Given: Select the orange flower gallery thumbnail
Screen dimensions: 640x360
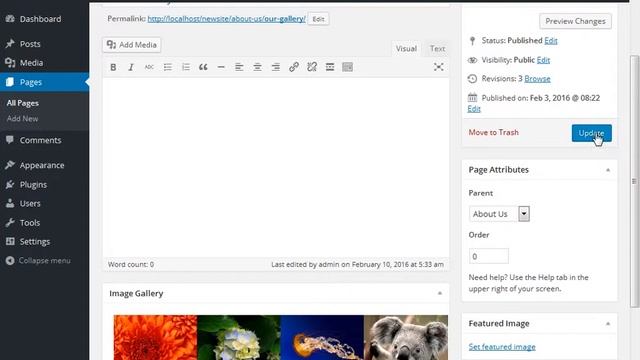Looking at the screenshot, I should coord(155,338).
